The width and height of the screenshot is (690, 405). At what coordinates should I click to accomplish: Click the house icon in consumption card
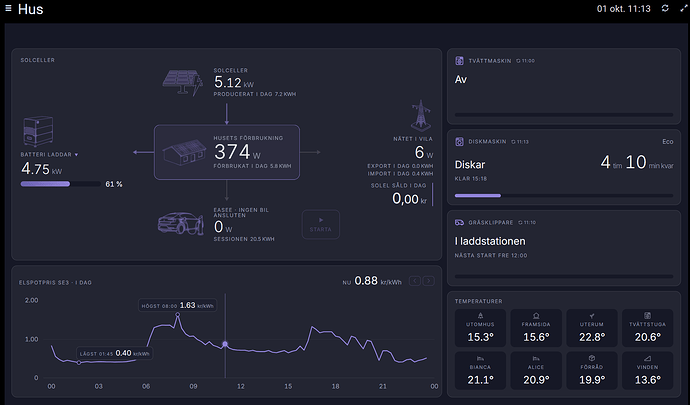pyautogui.click(x=184, y=152)
